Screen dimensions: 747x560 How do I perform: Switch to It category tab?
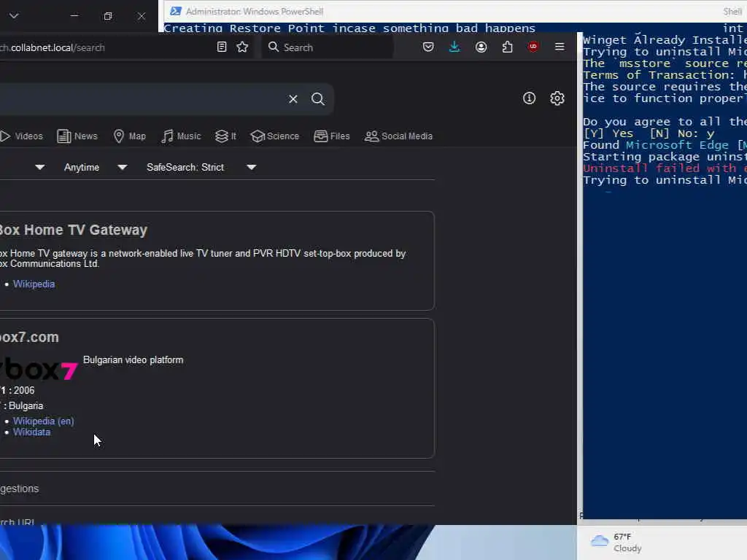[x=226, y=136]
